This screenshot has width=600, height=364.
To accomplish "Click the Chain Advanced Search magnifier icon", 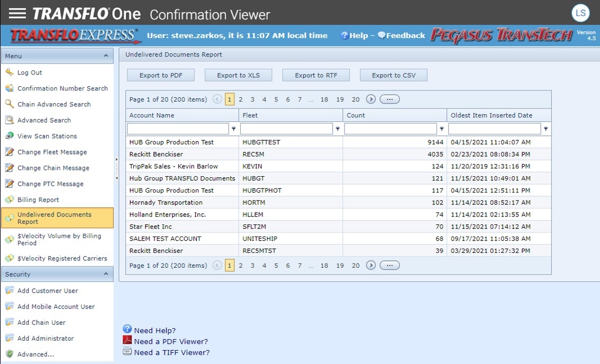I will click(x=10, y=104).
